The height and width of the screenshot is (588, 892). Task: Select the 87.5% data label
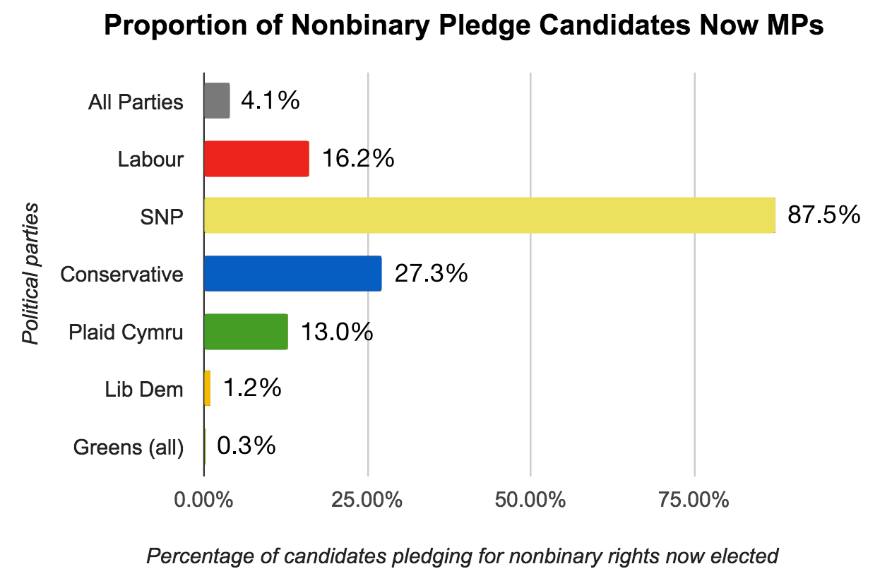823,215
